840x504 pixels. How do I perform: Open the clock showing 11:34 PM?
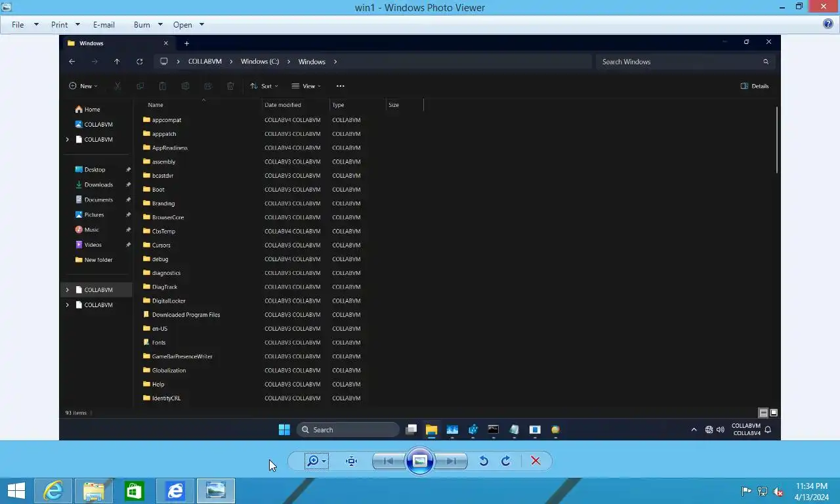(811, 491)
